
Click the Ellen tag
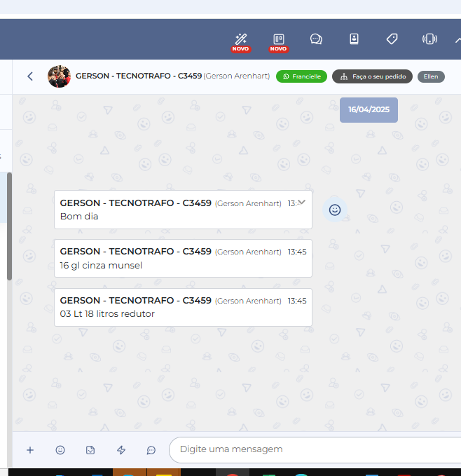pyautogui.click(x=431, y=76)
